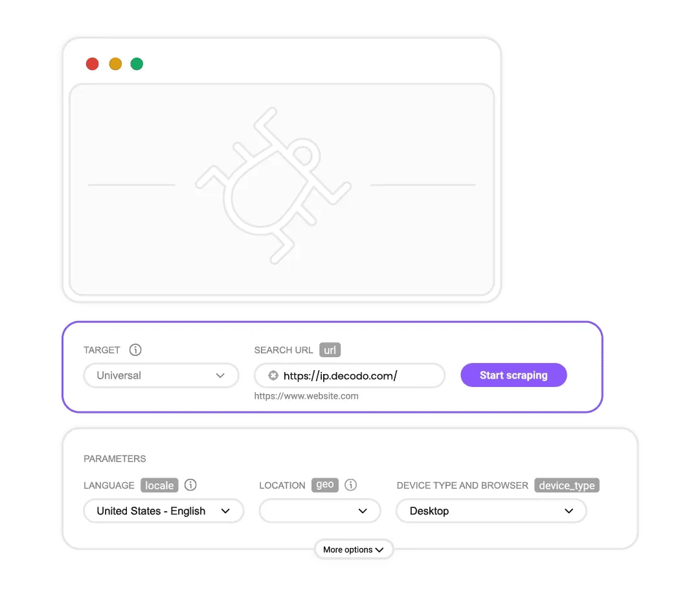
Task: Click the Start scraping button
Action: tap(514, 375)
